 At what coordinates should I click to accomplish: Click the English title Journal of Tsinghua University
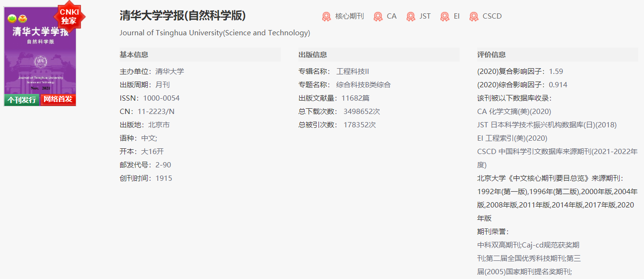tap(215, 33)
